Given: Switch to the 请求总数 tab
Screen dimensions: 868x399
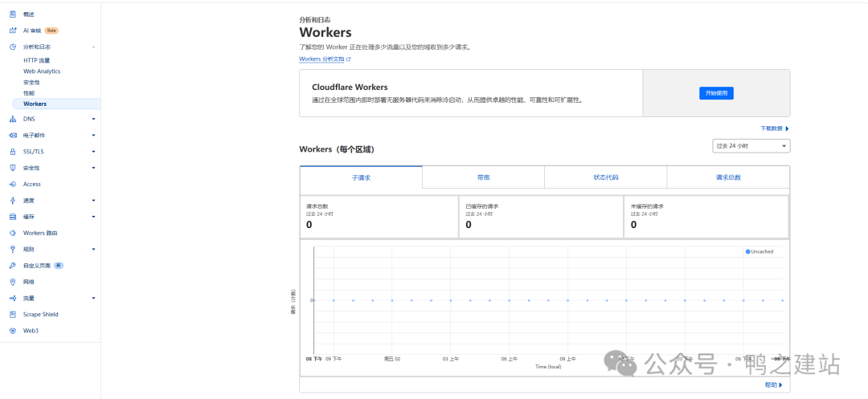Looking at the screenshot, I should click(728, 177).
